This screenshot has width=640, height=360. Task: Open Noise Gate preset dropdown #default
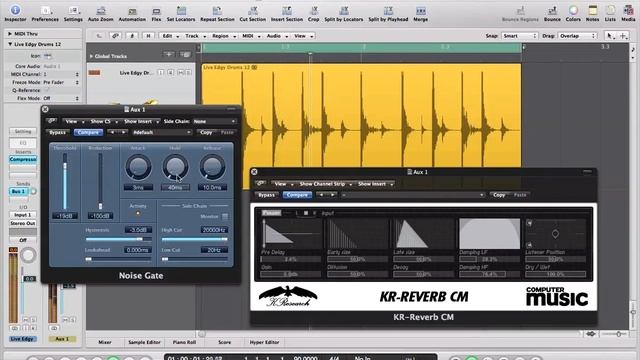click(161, 132)
